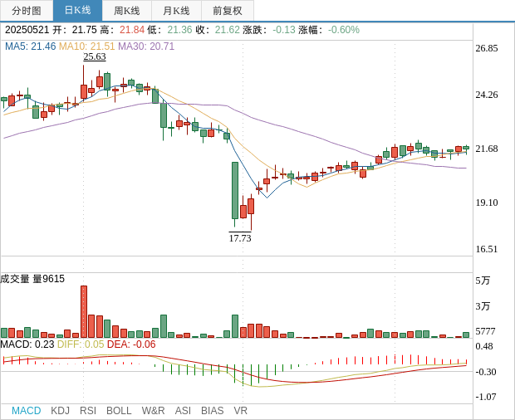Click the DIFF: 0.05 value text
This screenshot has height=420, width=515.
coord(81,344)
